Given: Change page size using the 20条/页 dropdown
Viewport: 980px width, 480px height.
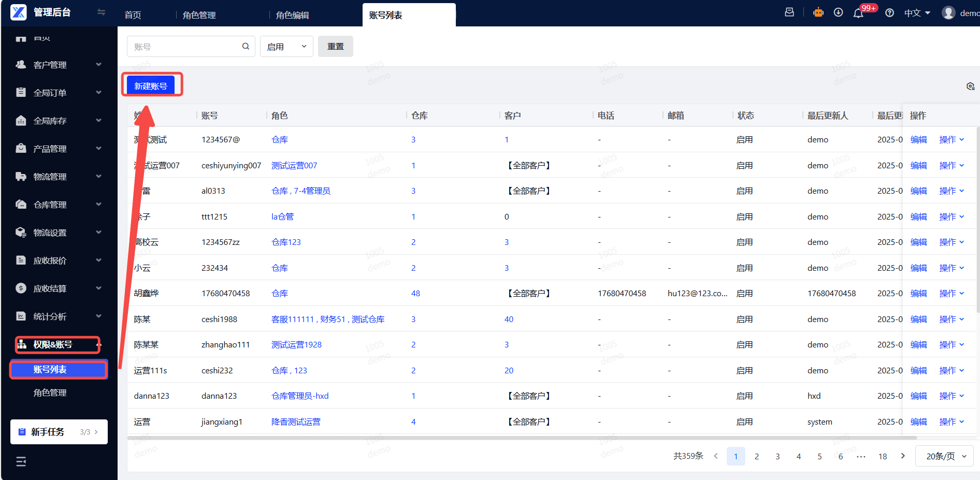Looking at the screenshot, I should point(944,456).
